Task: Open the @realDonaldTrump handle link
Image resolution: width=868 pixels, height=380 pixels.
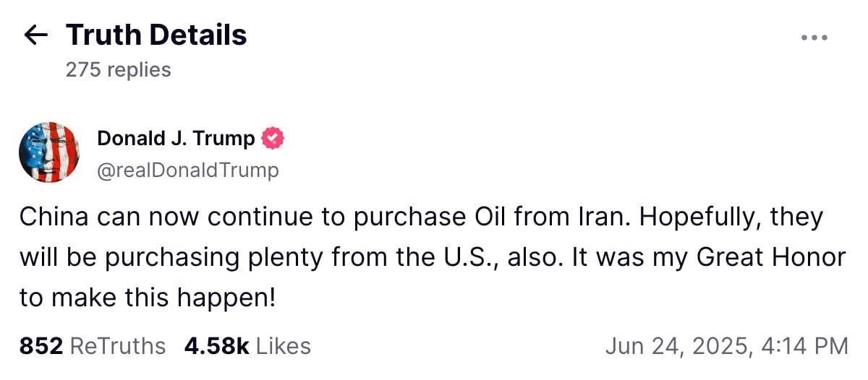Action: (187, 170)
